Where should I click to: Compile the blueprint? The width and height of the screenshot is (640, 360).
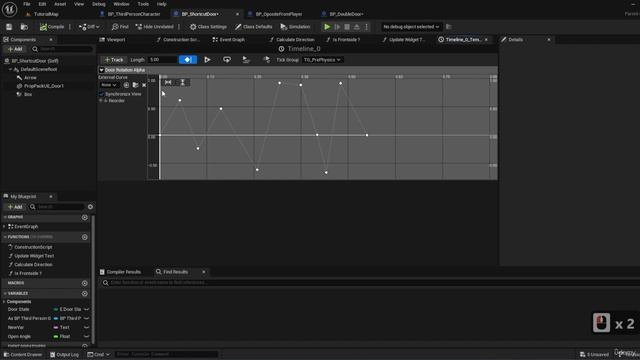click(52, 27)
